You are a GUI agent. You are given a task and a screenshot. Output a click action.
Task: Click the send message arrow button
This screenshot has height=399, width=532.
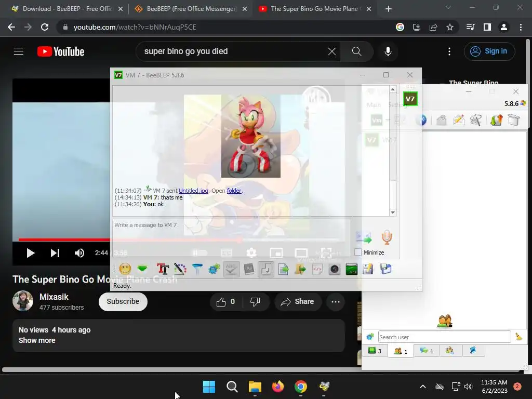coord(364,237)
